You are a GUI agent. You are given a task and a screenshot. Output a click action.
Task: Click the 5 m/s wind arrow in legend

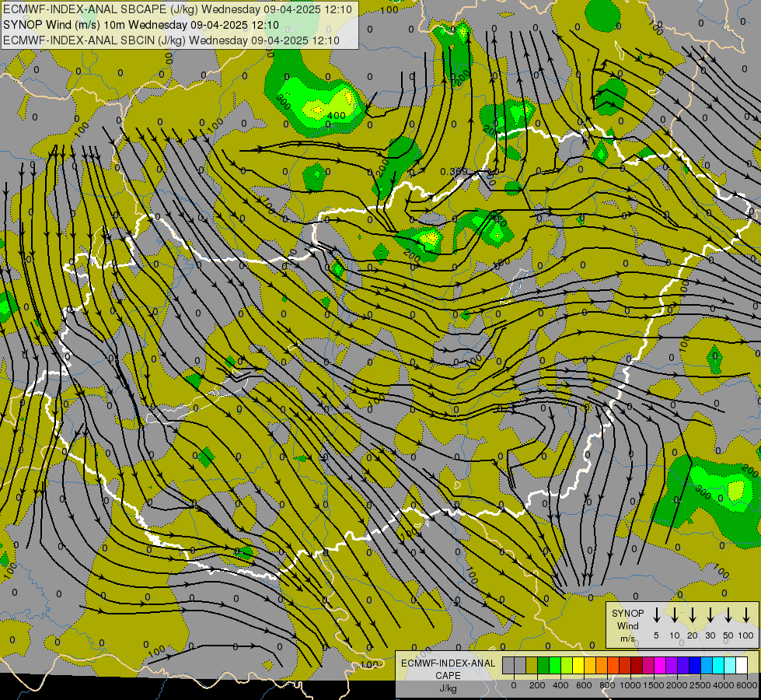click(656, 614)
